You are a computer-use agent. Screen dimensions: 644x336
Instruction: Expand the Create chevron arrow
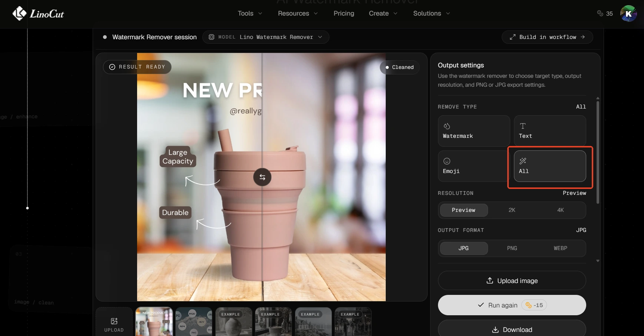[395, 13]
